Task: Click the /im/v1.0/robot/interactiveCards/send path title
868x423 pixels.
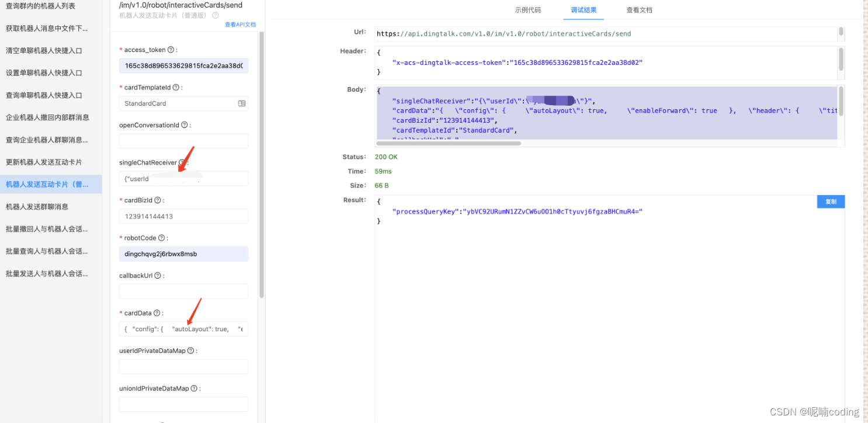Action: 180,5
